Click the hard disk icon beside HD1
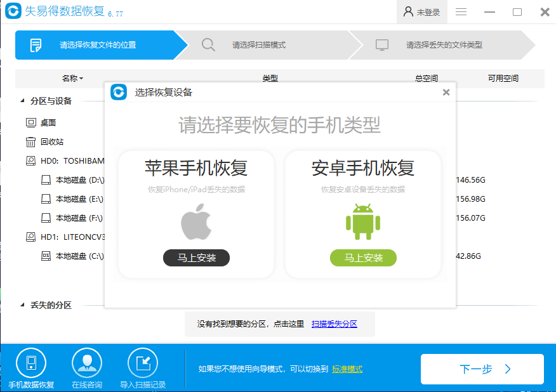The image size is (556, 392). coord(31,237)
